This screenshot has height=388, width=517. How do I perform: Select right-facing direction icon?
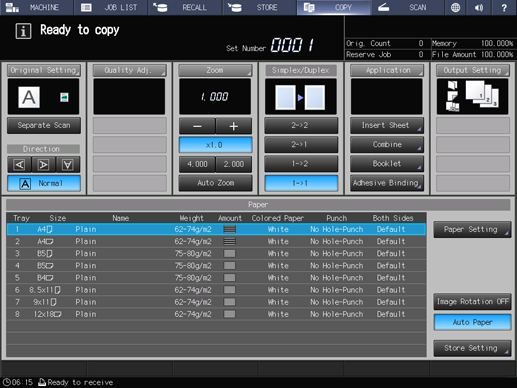click(x=43, y=164)
